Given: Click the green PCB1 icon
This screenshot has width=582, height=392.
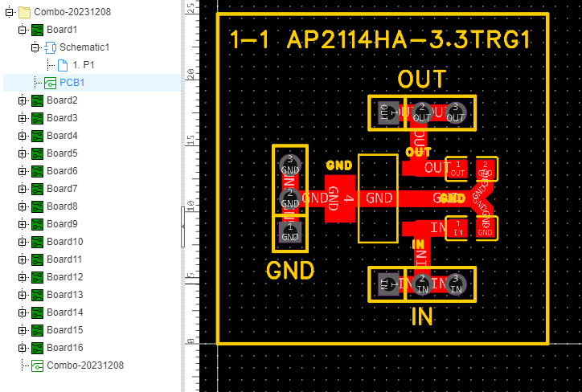Looking at the screenshot, I should (x=50, y=83).
